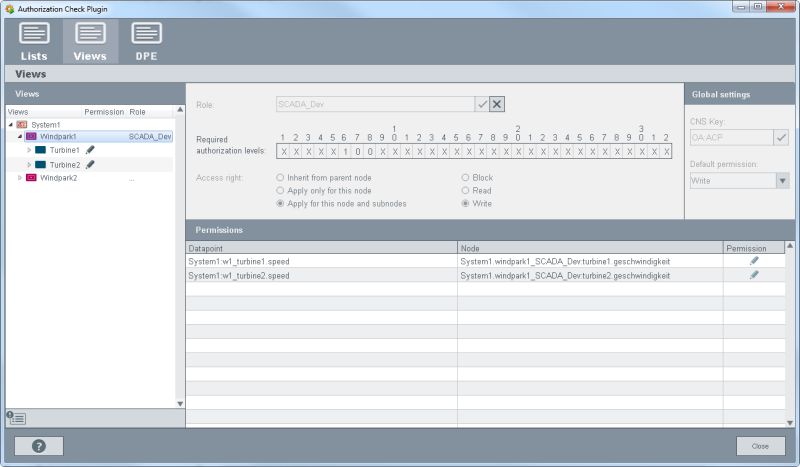Select Inherit from parent node option

click(280, 177)
